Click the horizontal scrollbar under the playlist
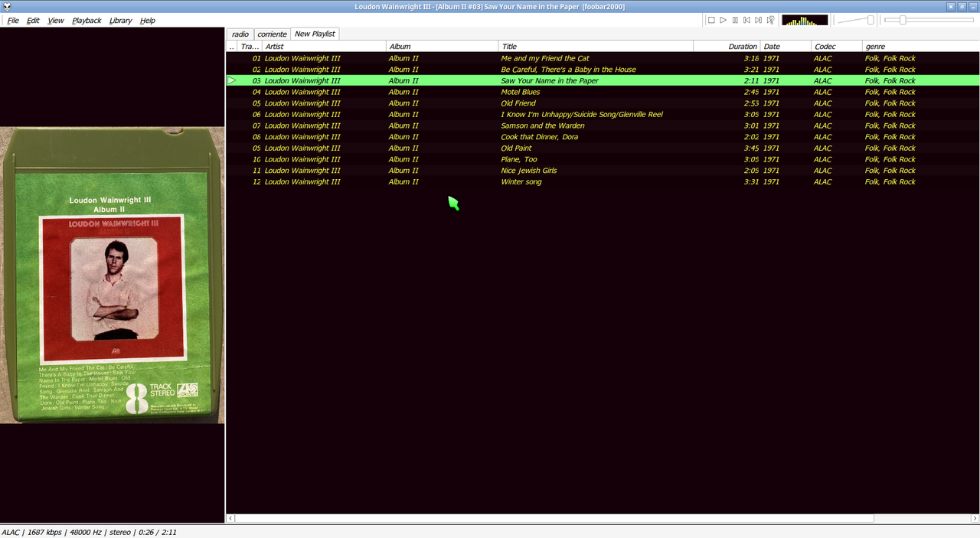Image resolution: width=980 pixels, height=538 pixels. coord(554,518)
